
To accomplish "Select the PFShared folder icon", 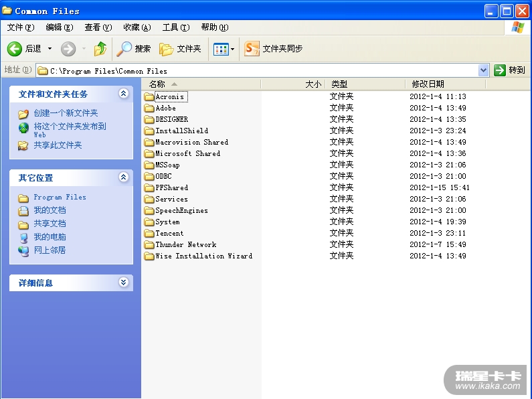I will (x=149, y=188).
